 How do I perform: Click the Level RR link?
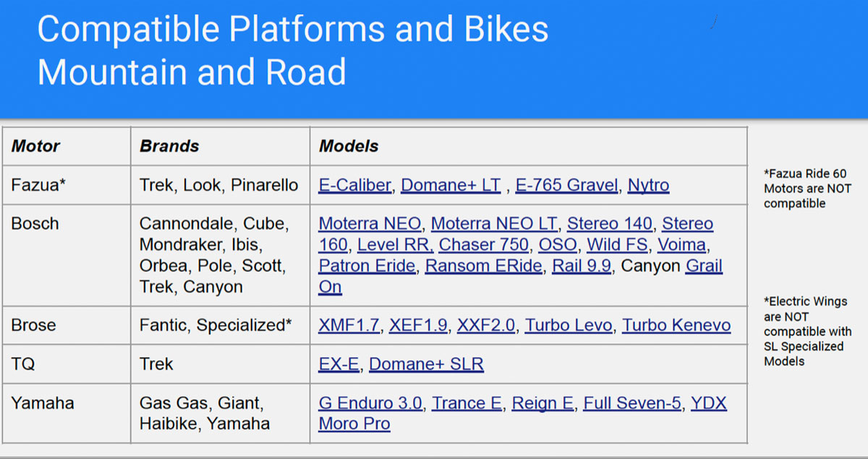click(x=395, y=245)
